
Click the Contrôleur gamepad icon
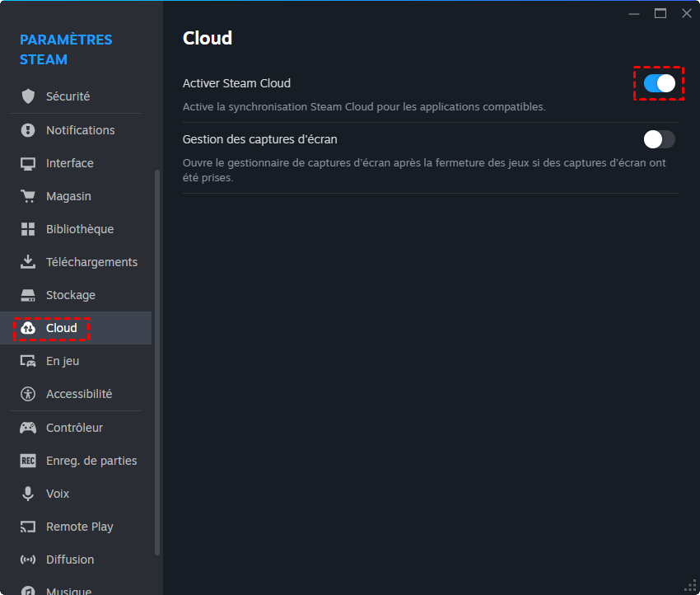coord(29,428)
